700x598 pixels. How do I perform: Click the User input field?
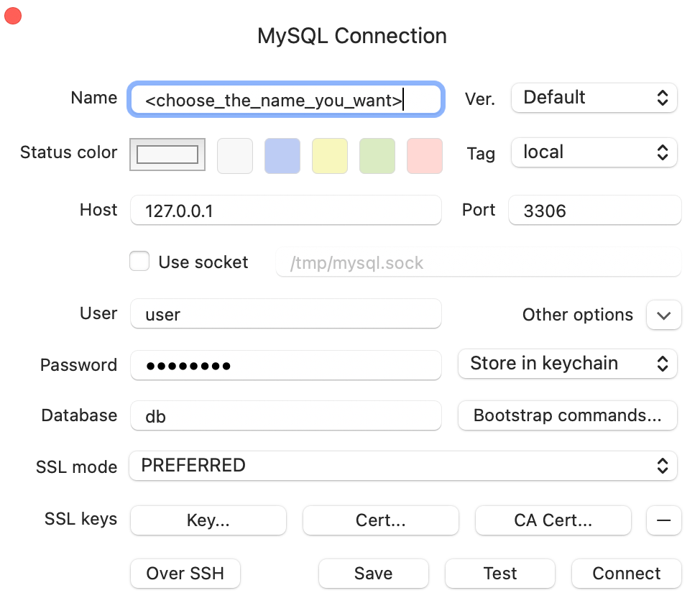click(x=286, y=314)
